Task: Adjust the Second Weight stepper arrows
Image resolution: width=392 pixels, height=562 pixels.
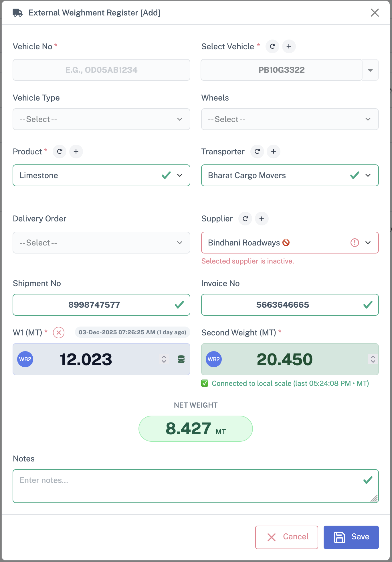Action: [x=373, y=359]
